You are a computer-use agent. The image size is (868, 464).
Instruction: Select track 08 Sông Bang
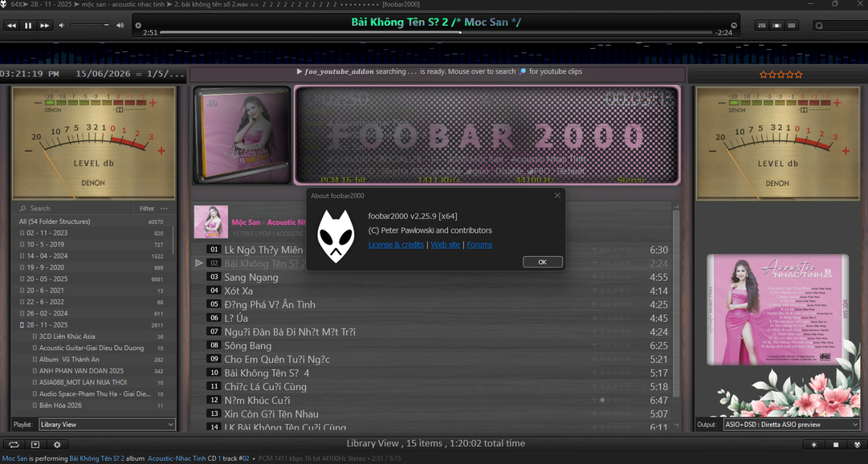pyautogui.click(x=433, y=345)
